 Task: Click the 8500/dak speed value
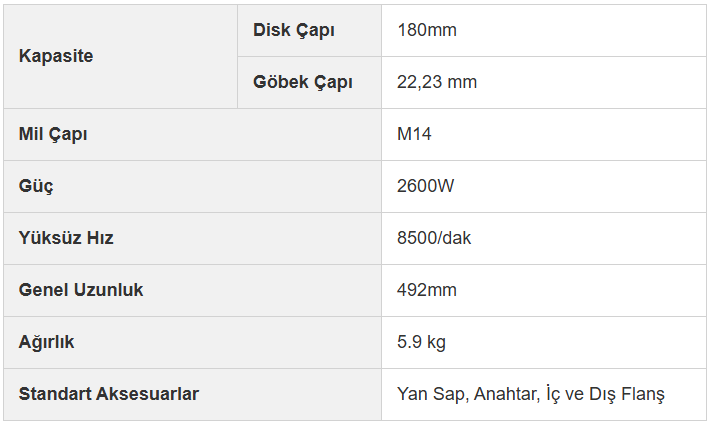(x=434, y=238)
